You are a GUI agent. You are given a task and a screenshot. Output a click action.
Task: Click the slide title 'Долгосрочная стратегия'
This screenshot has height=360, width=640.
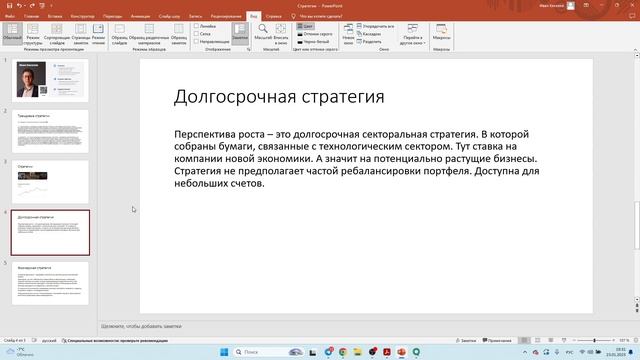(279, 97)
